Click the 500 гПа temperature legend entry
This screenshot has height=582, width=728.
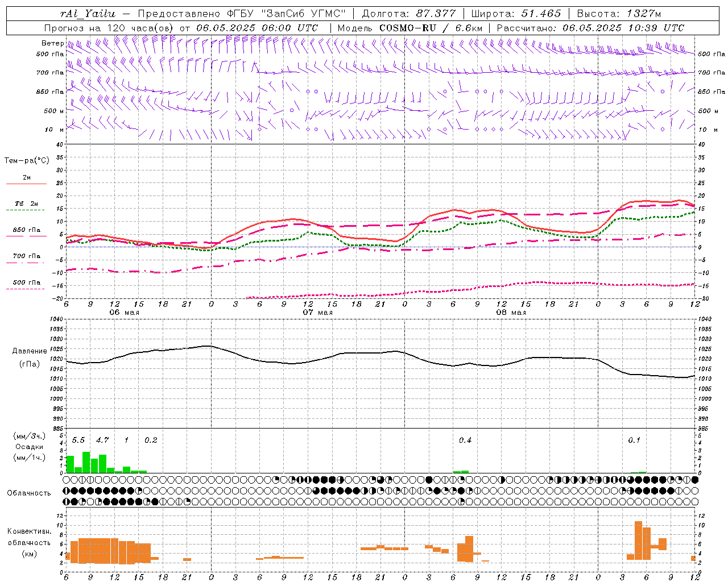[27, 282]
